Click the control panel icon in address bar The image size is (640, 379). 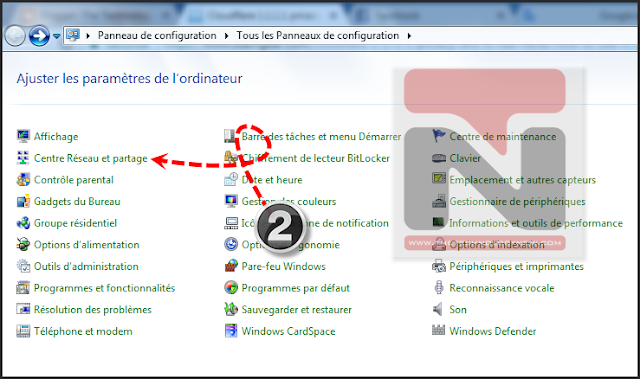coord(73,35)
